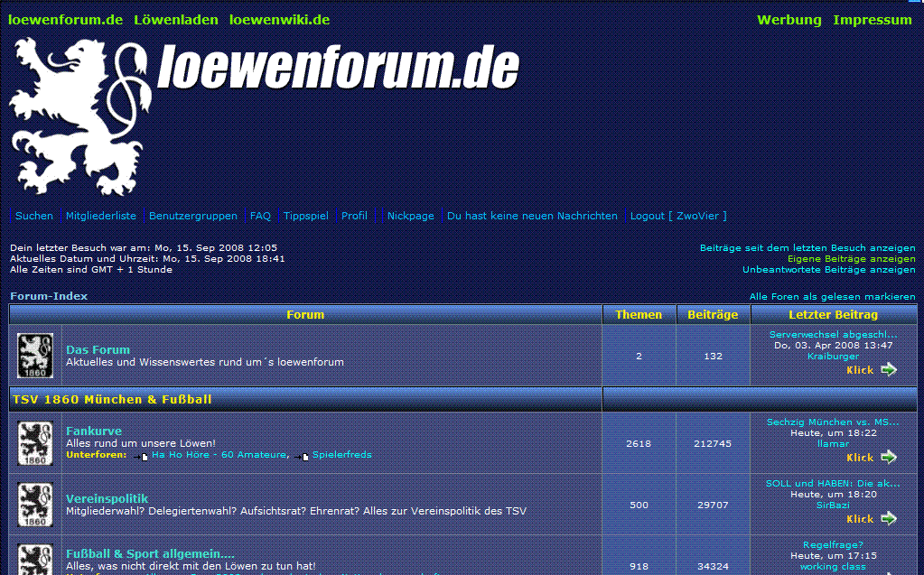Click Fankurve topic count 2618
The height and width of the screenshot is (575, 924).
coord(639,443)
